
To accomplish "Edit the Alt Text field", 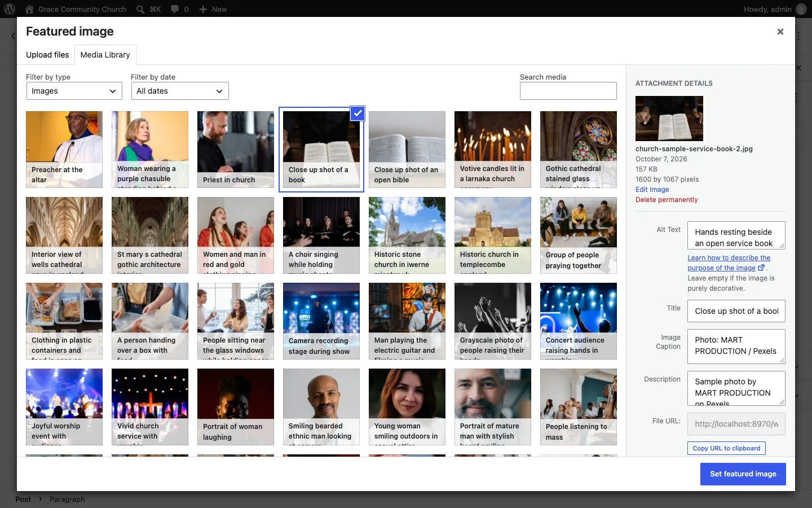I will click(736, 235).
